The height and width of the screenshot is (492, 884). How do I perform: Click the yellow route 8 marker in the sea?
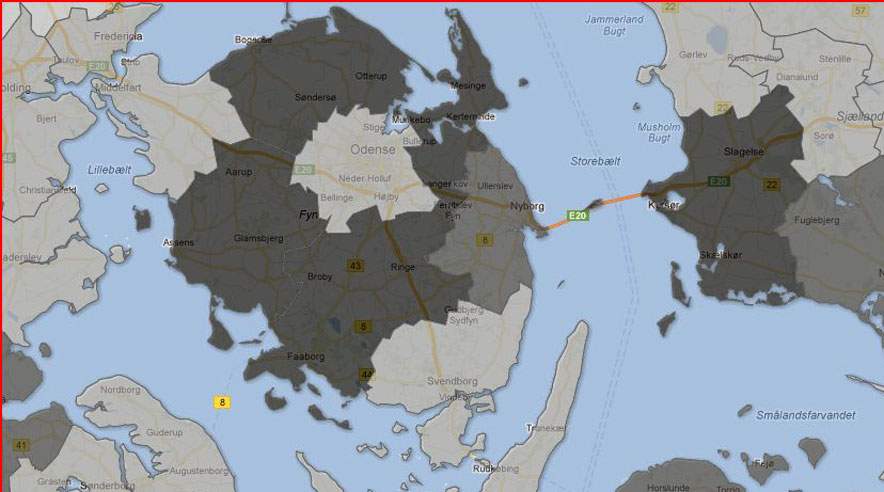click(x=220, y=402)
